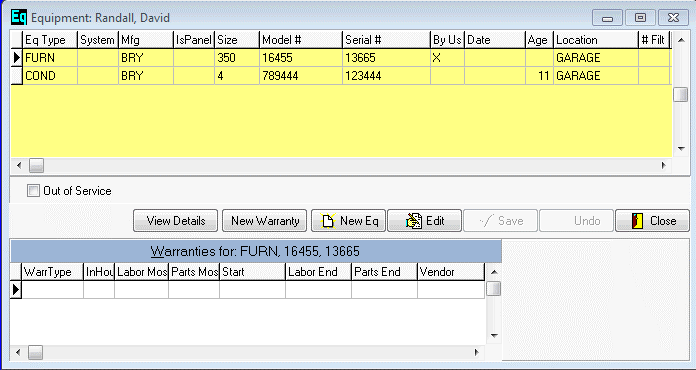The image size is (696, 370).
Task: Click size cell 4 in COND row
Action: (237, 75)
